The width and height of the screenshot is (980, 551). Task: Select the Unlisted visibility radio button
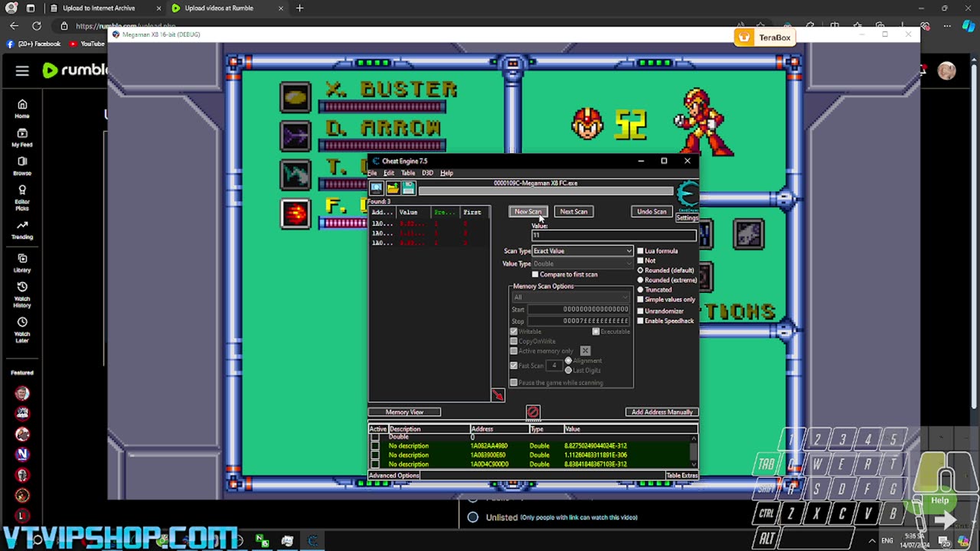click(472, 517)
